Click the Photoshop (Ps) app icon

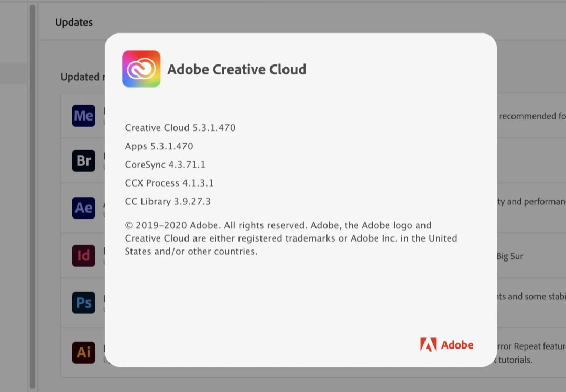coord(83,302)
